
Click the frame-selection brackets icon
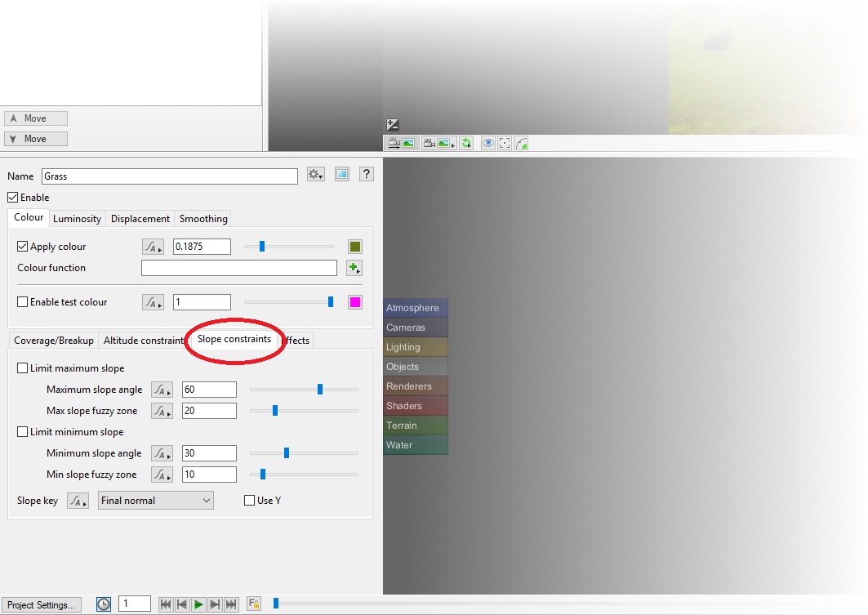[x=505, y=144]
